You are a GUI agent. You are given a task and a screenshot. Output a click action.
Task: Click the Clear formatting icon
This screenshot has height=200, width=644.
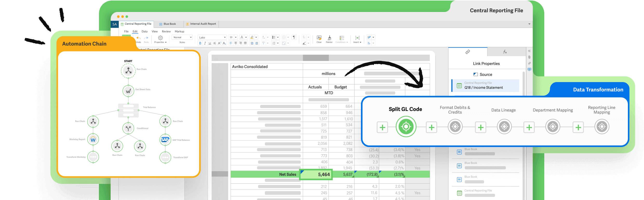point(319,38)
